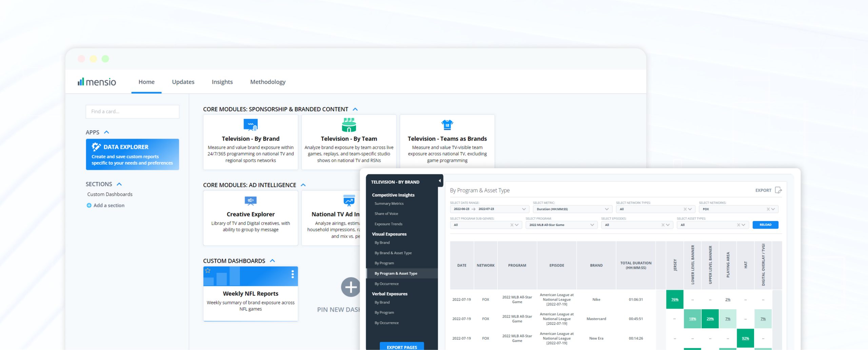Screen dimensions: 868x350
Task: Switch to the Methodology tab
Action: tap(268, 82)
